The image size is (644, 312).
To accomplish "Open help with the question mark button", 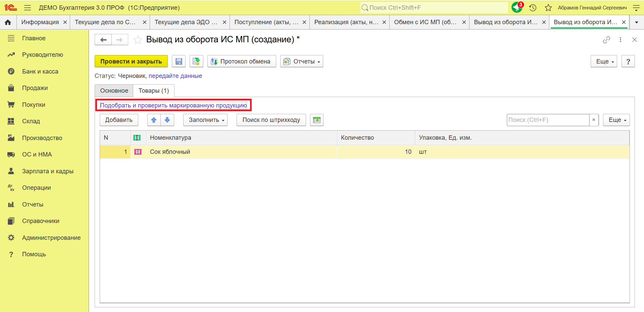I will (x=628, y=61).
